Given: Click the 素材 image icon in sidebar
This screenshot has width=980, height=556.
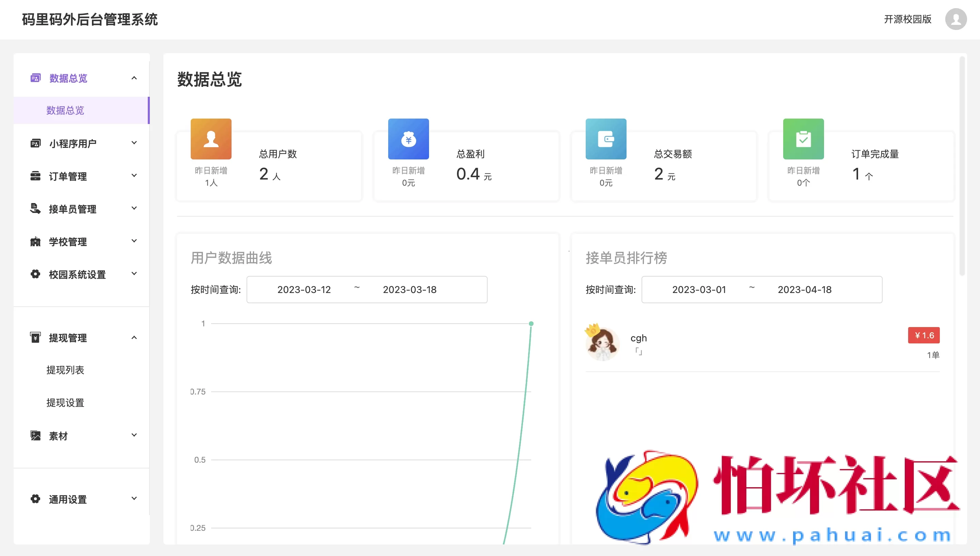Looking at the screenshot, I should click(x=35, y=436).
